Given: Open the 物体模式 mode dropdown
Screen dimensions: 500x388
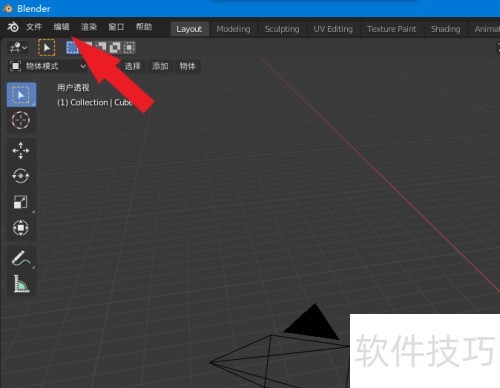Looking at the screenshot, I should (47, 66).
